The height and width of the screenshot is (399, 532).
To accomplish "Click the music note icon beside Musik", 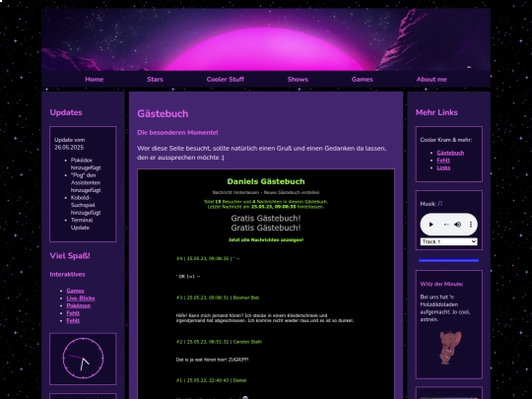I will [x=440, y=204].
